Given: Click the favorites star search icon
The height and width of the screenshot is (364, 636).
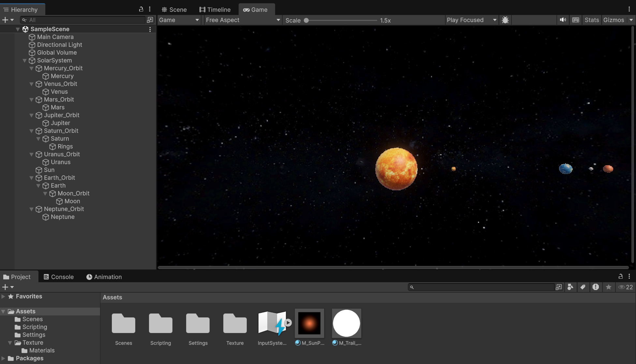Looking at the screenshot, I should click(x=608, y=287).
